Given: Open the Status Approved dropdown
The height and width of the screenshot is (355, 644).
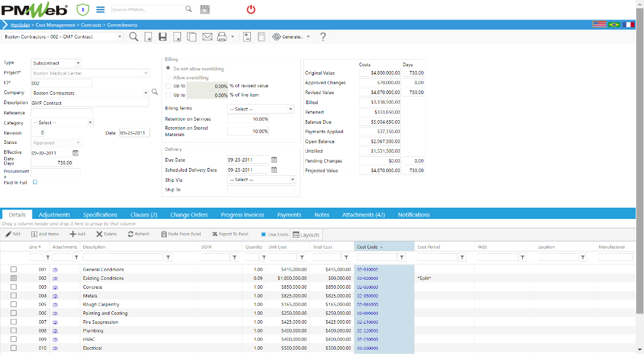Looking at the screenshot, I should point(77,143).
